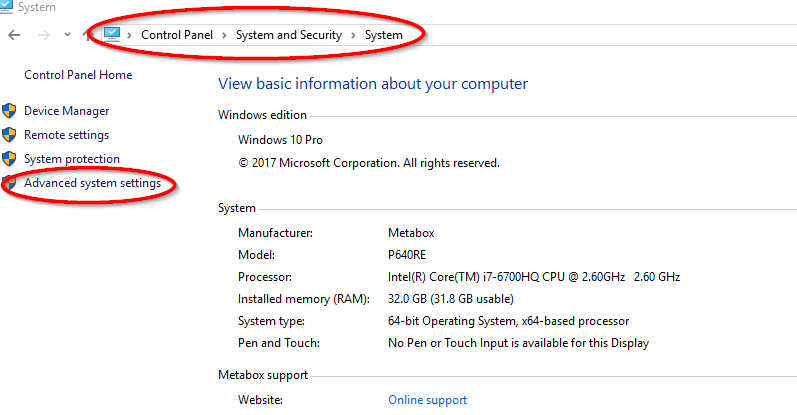Open the Online support website link
This screenshot has height=415, width=797.
tap(427, 400)
